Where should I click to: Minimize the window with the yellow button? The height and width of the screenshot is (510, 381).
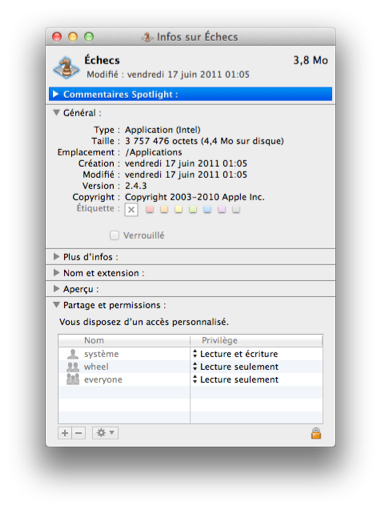73,37
